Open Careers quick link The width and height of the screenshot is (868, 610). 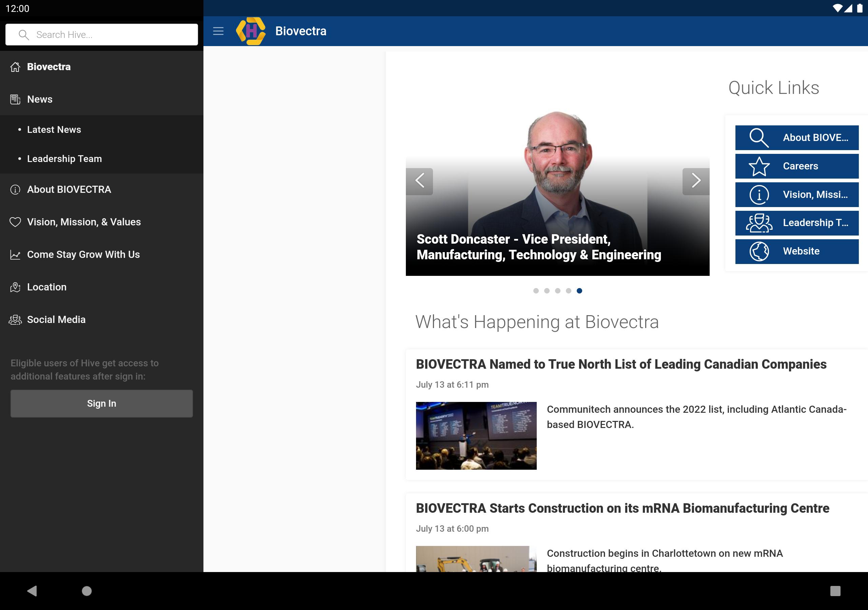(797, 166)
